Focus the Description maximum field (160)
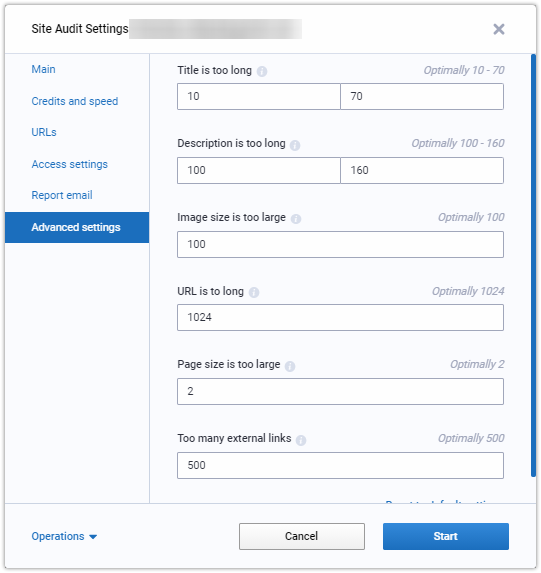This screenshot has height=573, width=541. (x=422, y=170)
